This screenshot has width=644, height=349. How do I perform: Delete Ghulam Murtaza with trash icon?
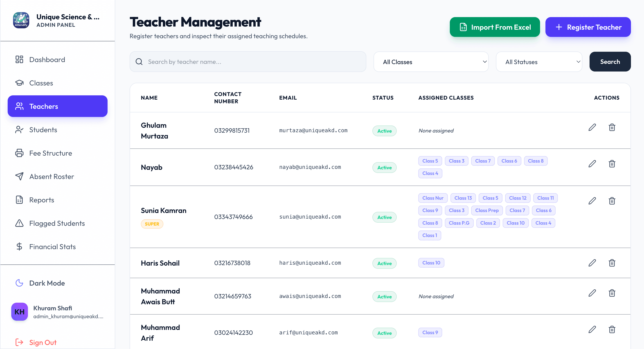[612, 127]
